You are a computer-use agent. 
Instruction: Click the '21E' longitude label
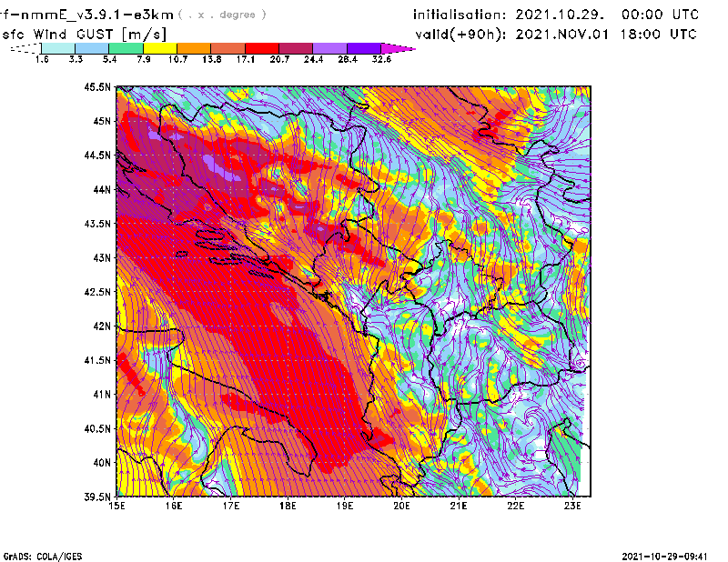459,506
